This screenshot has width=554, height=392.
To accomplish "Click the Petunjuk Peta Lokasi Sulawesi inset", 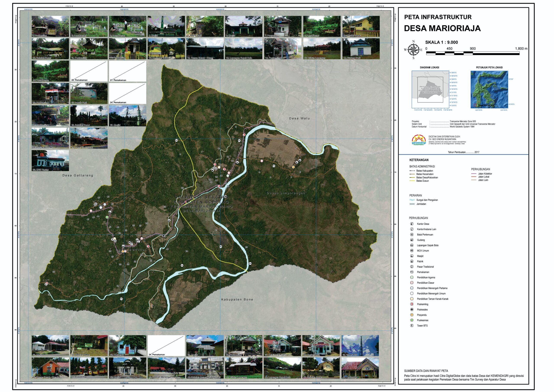I will click(489, 89).
